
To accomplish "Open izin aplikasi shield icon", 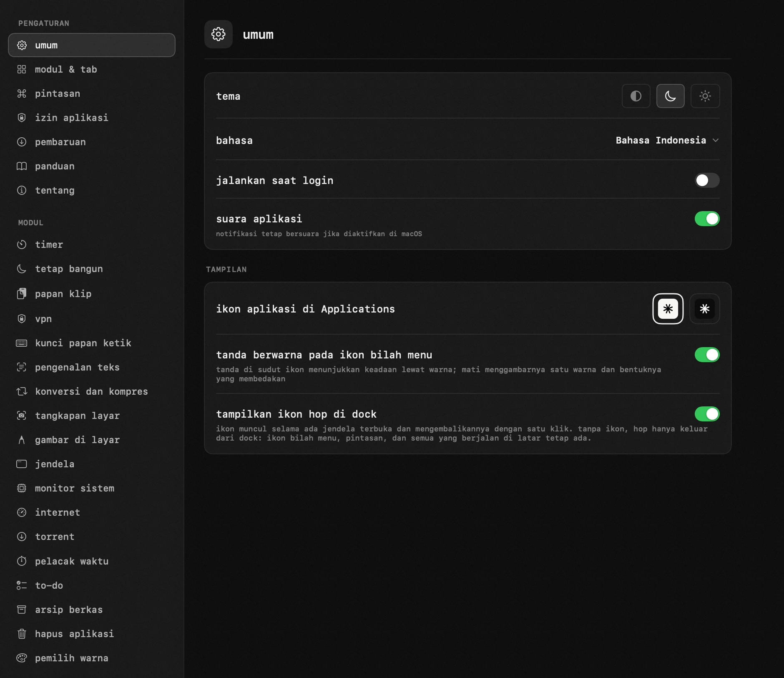I will [22, 118].
